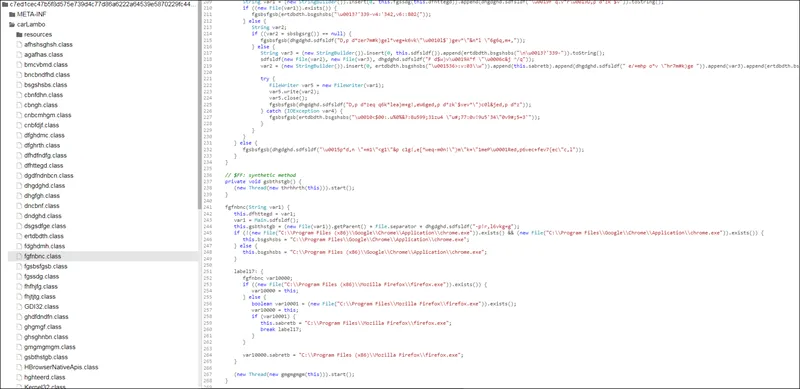Expand the META-INF folder icon
The height and width of the screenshot is (389, 800).
12,14
